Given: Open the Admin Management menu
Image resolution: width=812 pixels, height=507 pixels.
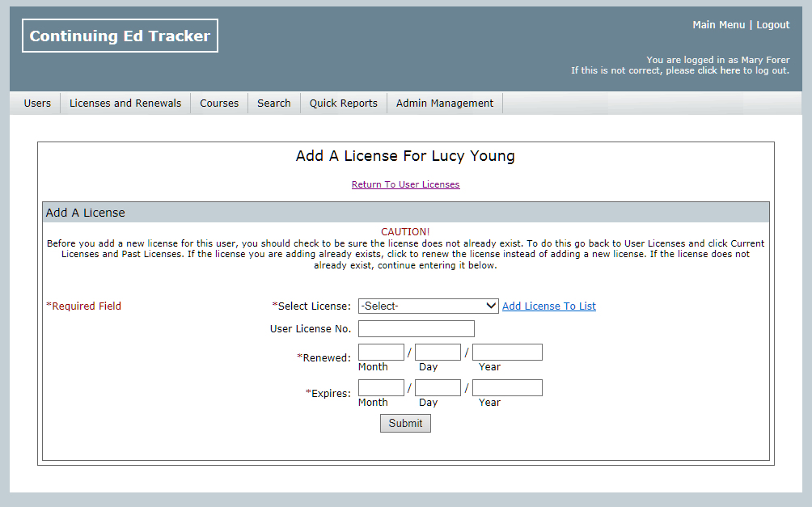Looking at the screenshot, I should coord(445,104).
